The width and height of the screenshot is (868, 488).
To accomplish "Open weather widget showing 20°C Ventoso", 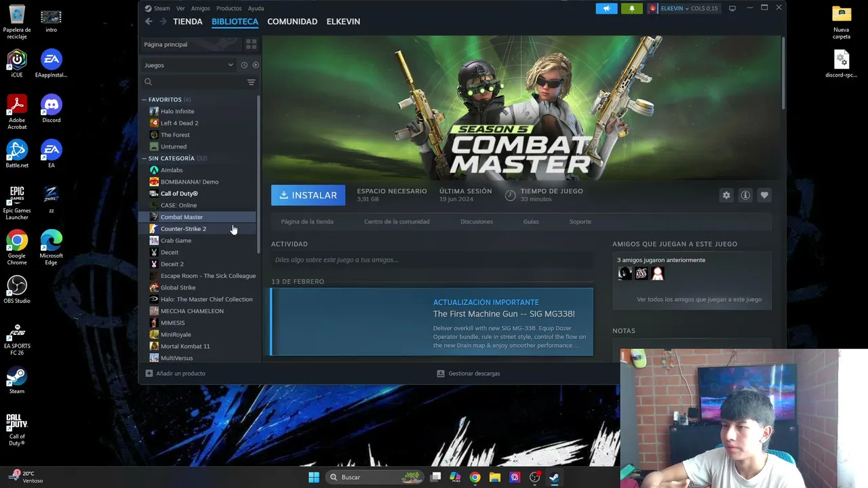I will point(26,477).
